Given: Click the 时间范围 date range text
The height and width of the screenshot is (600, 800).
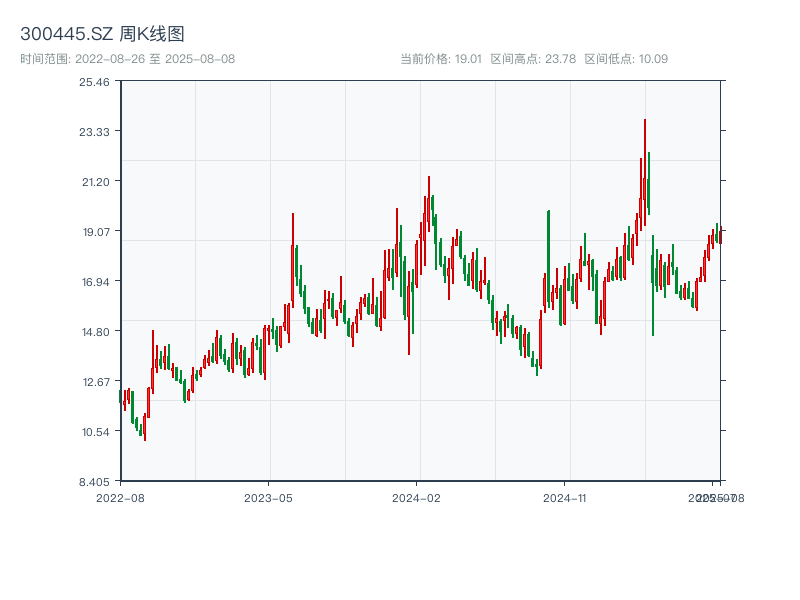Looking at the screenshot, I should point(127,59).
